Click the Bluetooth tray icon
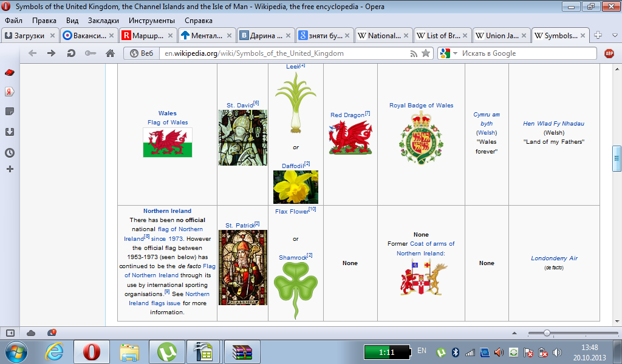The image size is (622, 364). coord(456,352)
